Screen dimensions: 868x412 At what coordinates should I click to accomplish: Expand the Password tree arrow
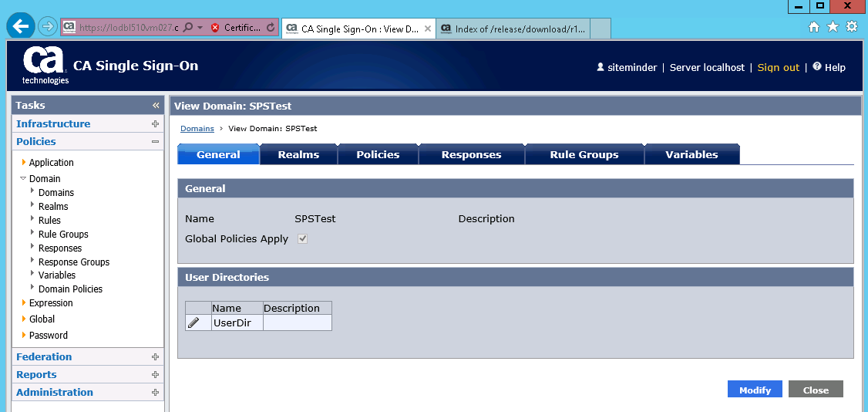coord(24,335)
